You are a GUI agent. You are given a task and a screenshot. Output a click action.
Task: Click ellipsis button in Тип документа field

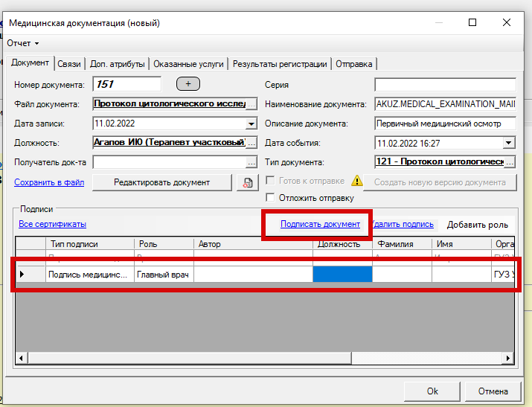pyautogui.click(x=510, y=162)
